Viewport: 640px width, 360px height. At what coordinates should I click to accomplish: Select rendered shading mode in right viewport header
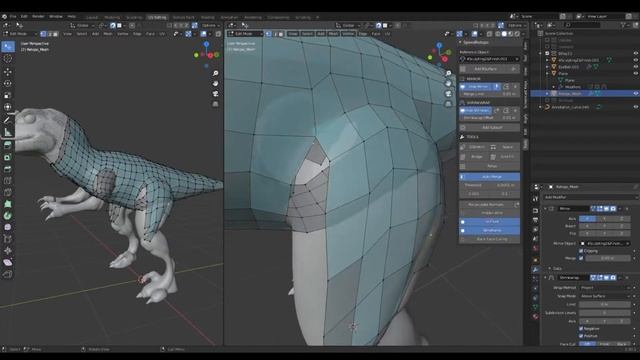(x=517, y=34)
